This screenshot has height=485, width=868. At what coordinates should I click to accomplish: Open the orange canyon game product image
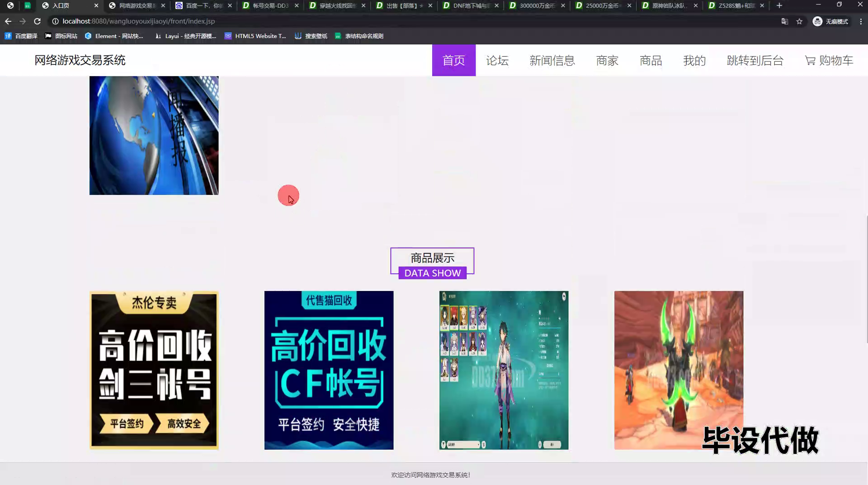pyautogui.click(x=679, y=370)
